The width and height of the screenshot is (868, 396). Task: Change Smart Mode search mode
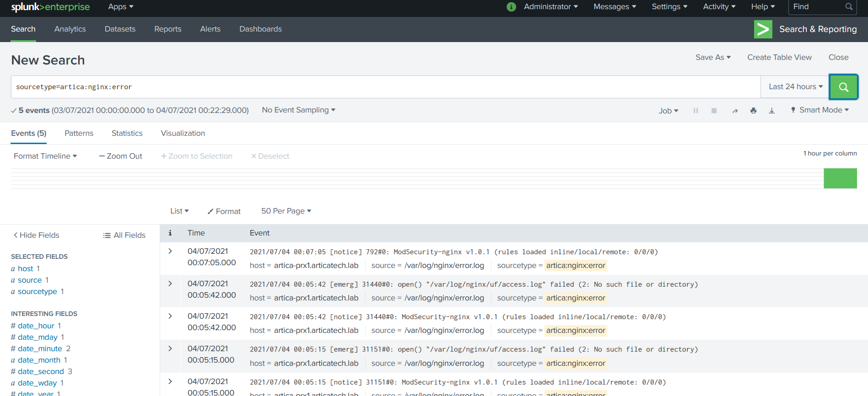pyautogui.click(x=820, y=110)
